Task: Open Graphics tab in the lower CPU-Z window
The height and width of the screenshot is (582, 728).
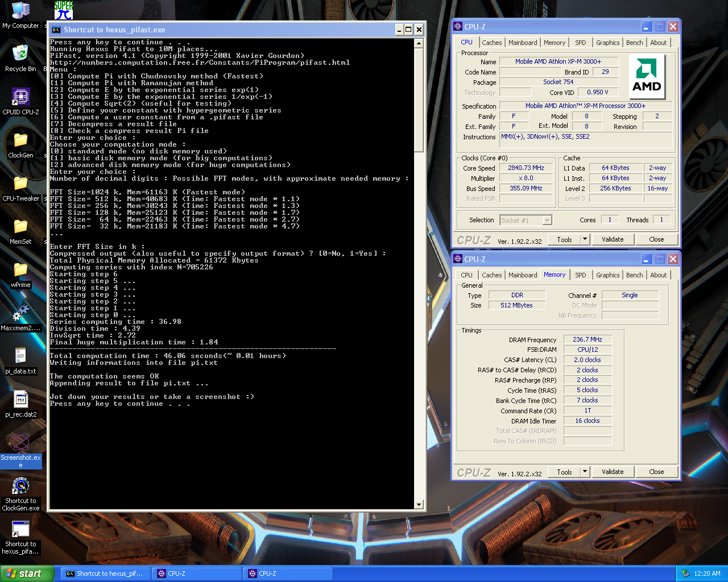Action: [x=608, y=275]
